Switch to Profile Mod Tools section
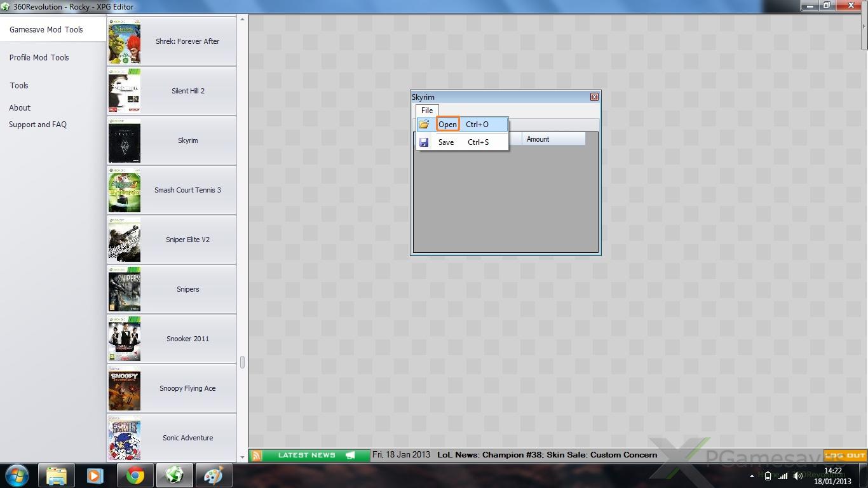The height and width of the screenshot is (488, 868). 39,58
